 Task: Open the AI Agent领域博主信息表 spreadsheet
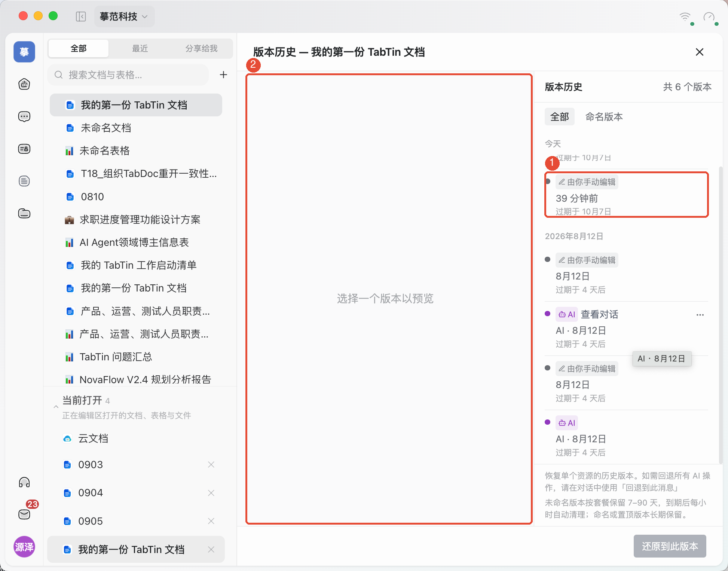click(136, 242)
